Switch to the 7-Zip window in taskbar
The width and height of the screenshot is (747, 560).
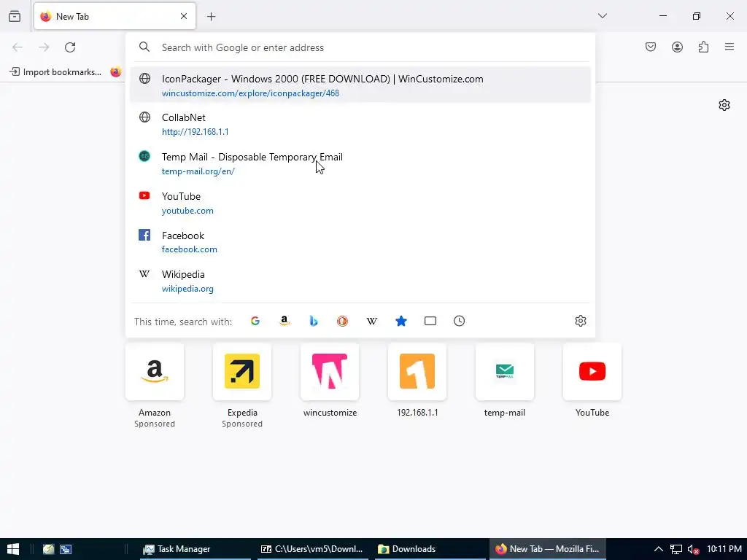click(312, 549)
